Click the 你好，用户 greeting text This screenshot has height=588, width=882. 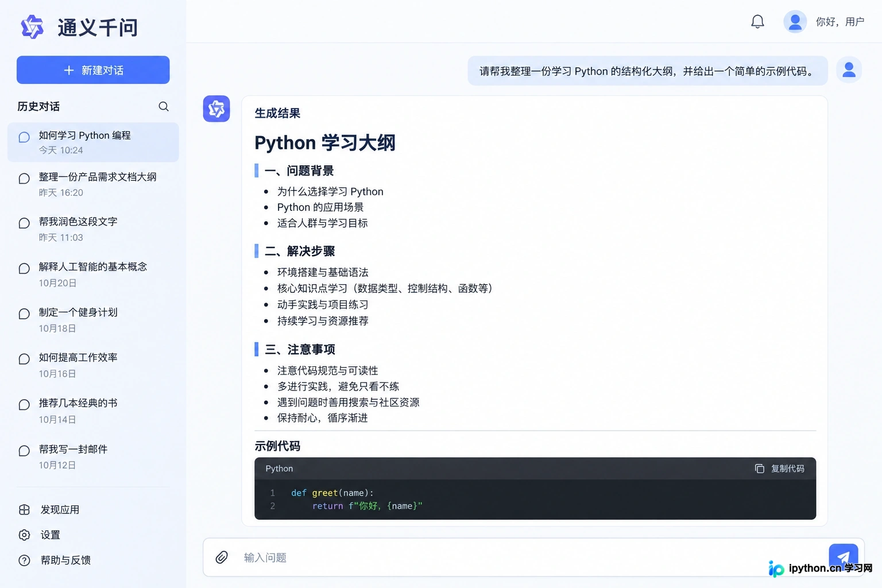tap(840, 22)
